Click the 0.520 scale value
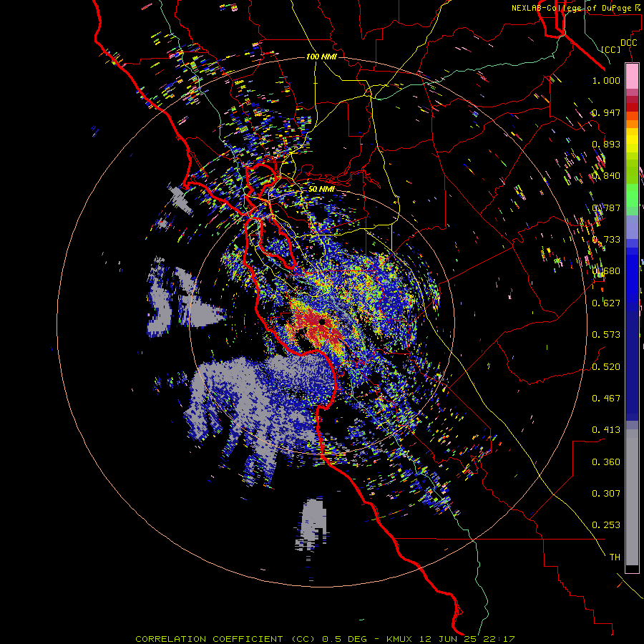This screenshot has height=644, width=644. pyautogui.click(x=606, y=367)
